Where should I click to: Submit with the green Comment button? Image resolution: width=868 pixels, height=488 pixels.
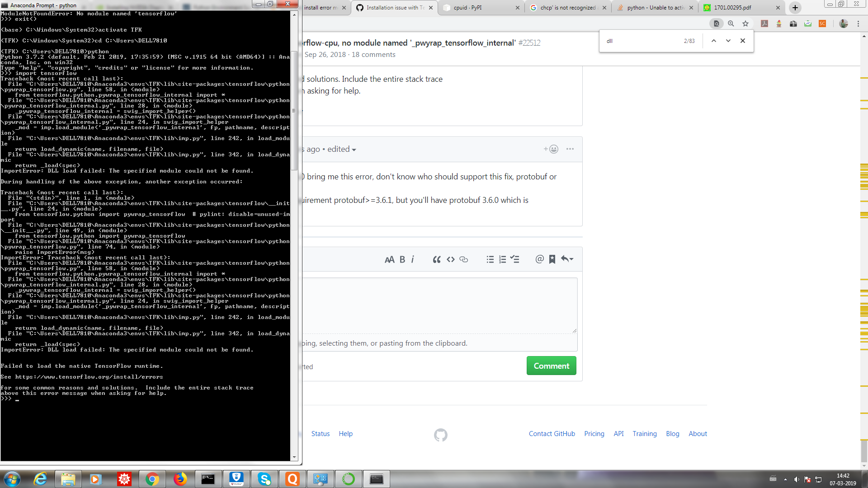[552, 366]
